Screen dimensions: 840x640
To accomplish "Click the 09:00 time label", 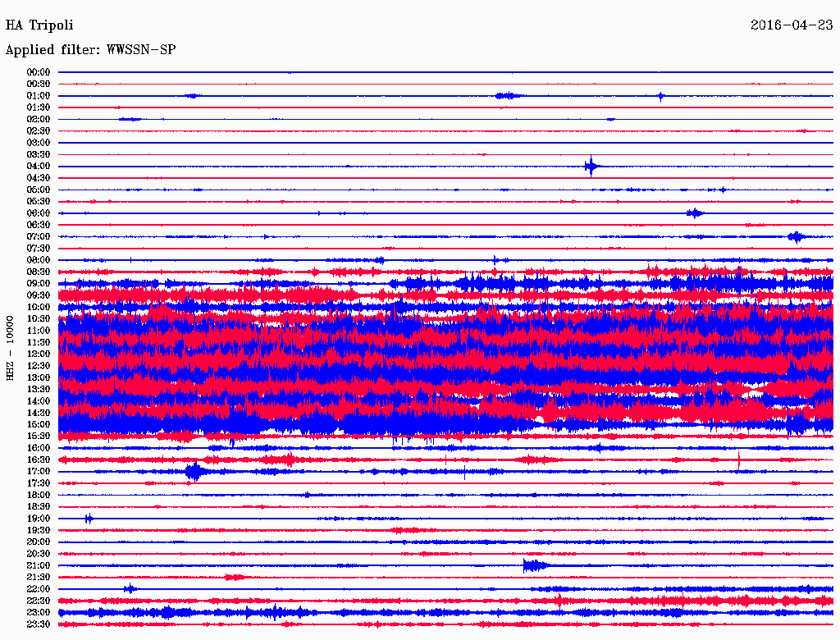I will click(x=39, y=283).
